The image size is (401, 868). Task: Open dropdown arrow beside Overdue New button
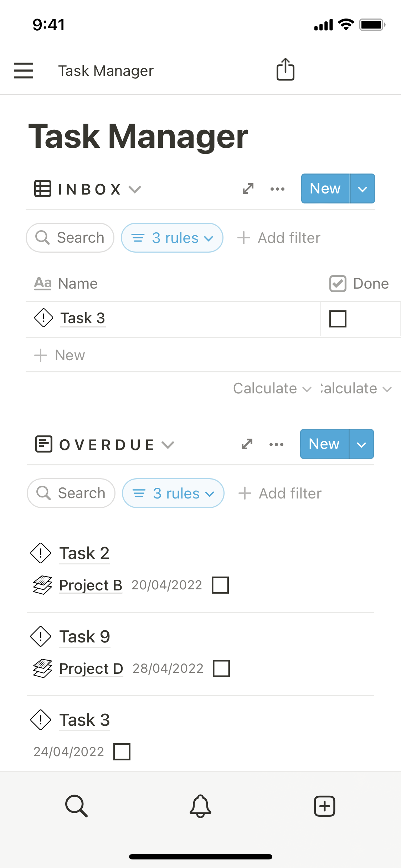361,444
